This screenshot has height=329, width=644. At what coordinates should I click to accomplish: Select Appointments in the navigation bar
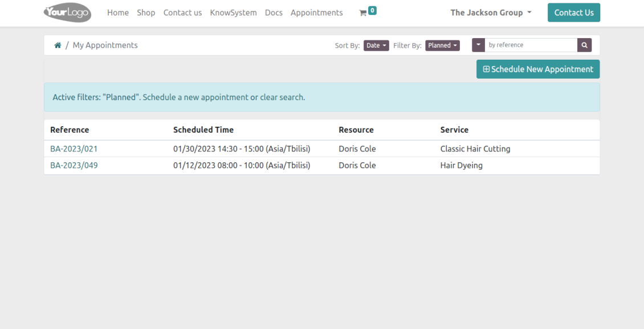[x=316, y=13]
